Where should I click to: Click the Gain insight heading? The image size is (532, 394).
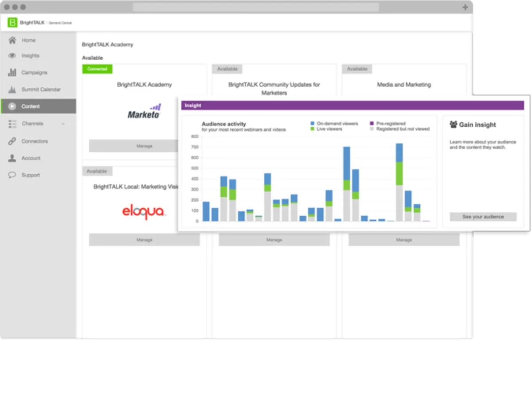477,125
